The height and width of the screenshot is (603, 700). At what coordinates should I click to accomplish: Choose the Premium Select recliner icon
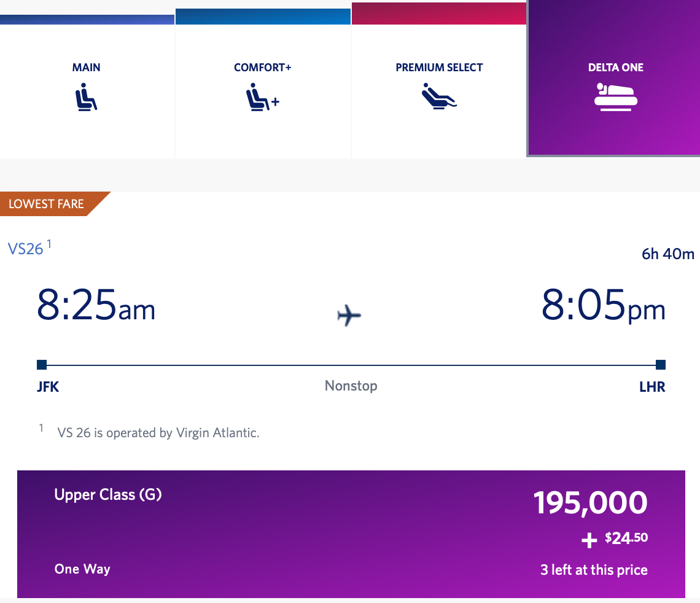coord(439,96)
